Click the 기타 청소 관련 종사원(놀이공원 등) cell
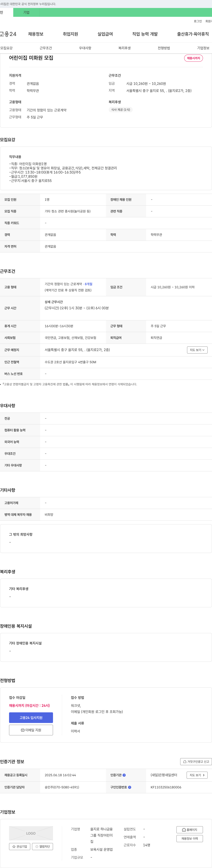The image size is (212, 868). (x=68, y=211)
